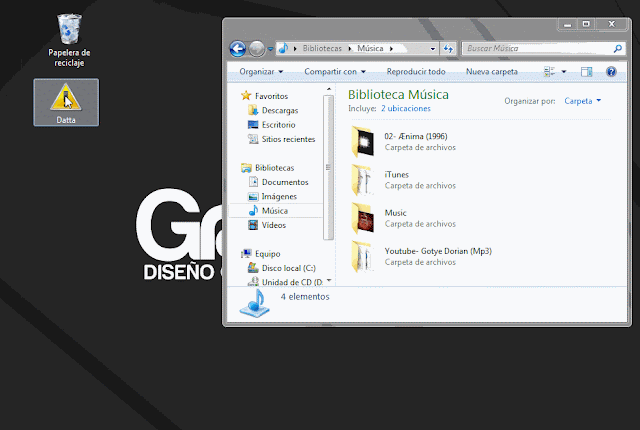Open the 2 ubicaciones link
The image size is (640, 430).
(x=406, y=109)
